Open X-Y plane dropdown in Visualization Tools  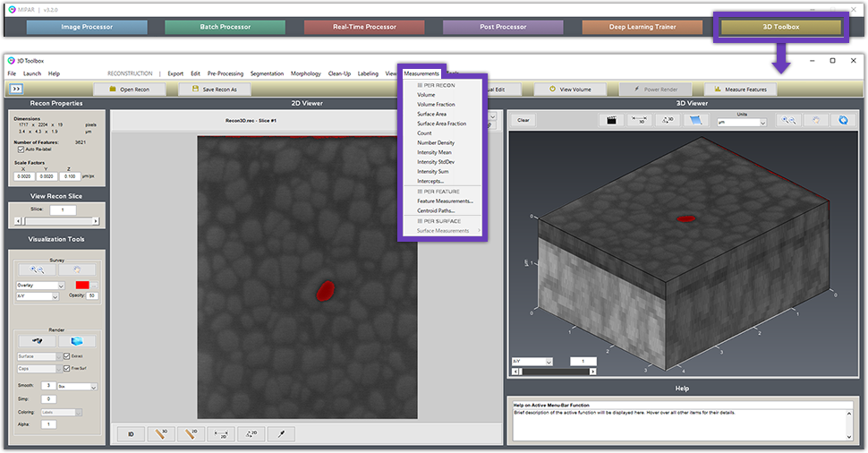pyautogui.click(x=37, y=296)
